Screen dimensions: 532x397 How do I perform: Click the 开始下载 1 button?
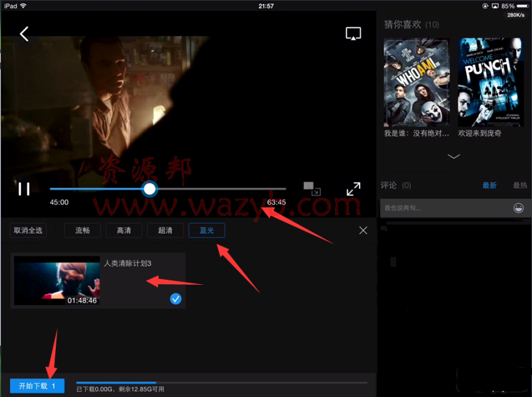click(37, 386)
